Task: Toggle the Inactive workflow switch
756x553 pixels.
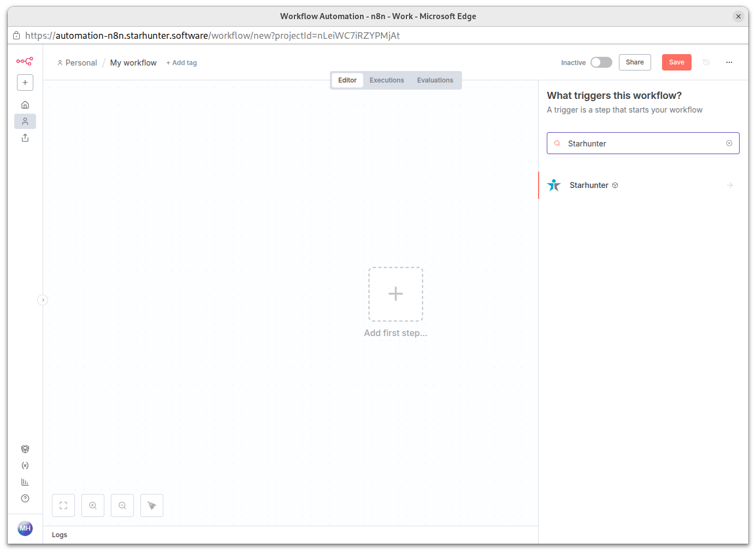Action: tap(601, 62)
